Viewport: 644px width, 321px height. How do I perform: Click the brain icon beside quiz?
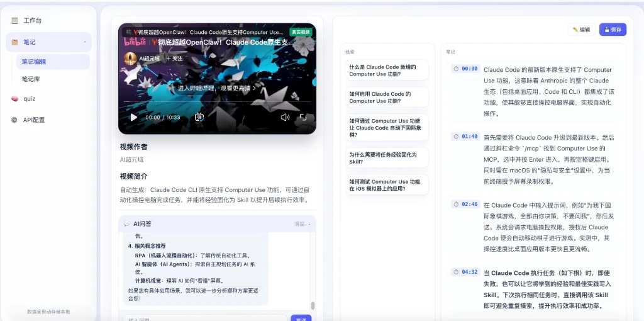15,99
